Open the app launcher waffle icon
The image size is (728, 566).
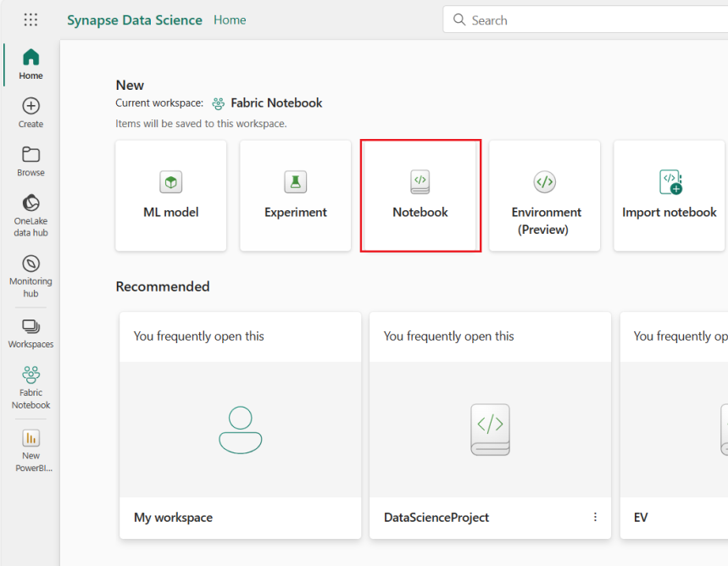coord(31,19)
